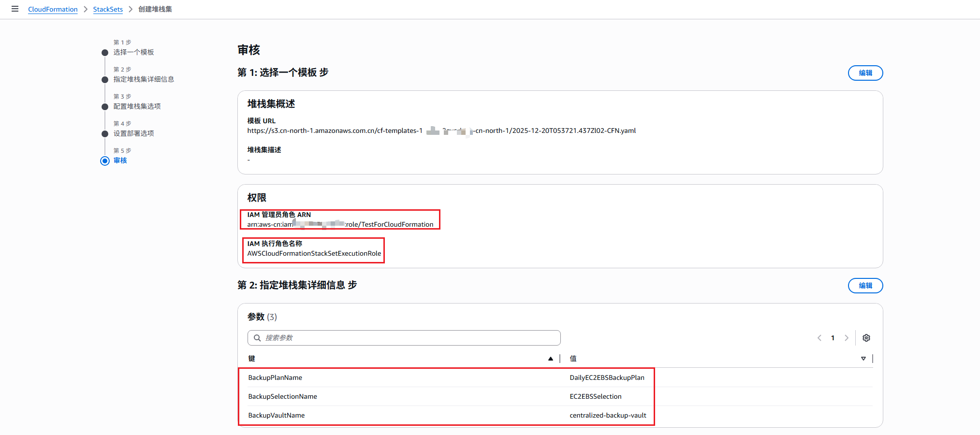Image resolution: width=980 pixels, height=435 pixels.
Task: Click the 键 column header
Action: tap(252, 359)
